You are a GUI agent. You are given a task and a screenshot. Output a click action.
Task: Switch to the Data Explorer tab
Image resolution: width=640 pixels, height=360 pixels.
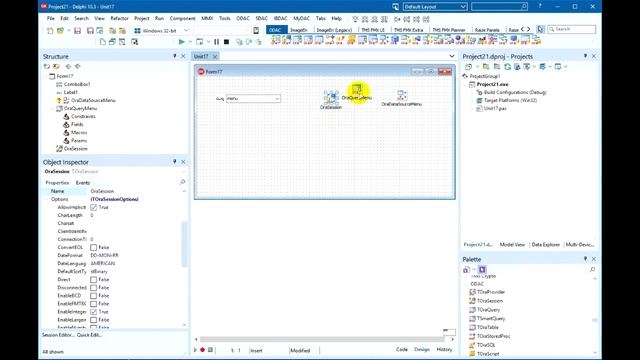pyautogui.click(x=546, y=244)
